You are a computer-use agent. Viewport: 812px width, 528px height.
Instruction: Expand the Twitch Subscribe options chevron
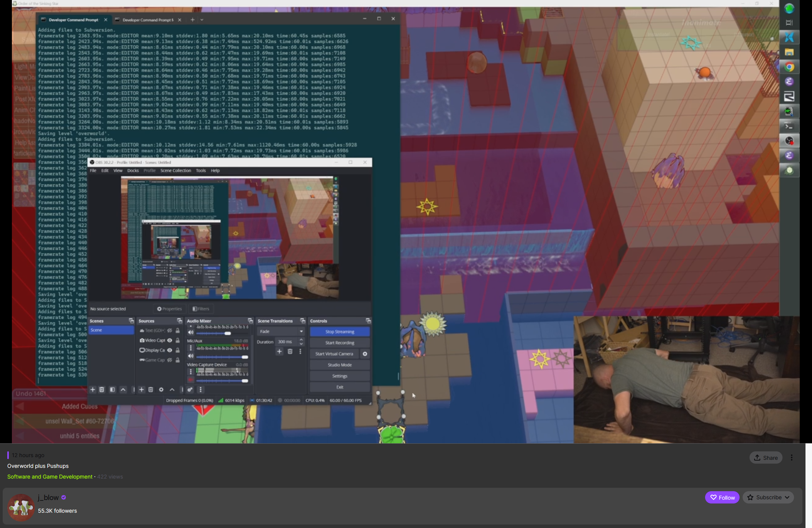pyautogui.click(x=787, y=497)
